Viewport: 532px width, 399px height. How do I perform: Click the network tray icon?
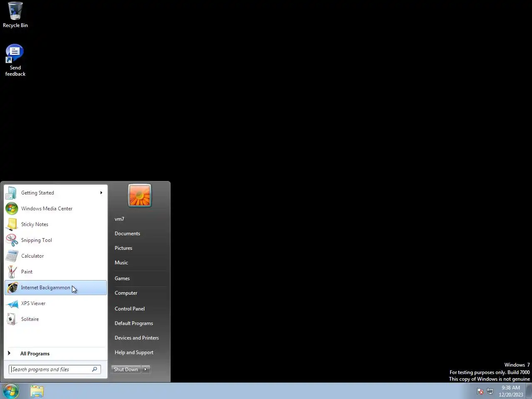pyautogui.click(x=490, y=391)
